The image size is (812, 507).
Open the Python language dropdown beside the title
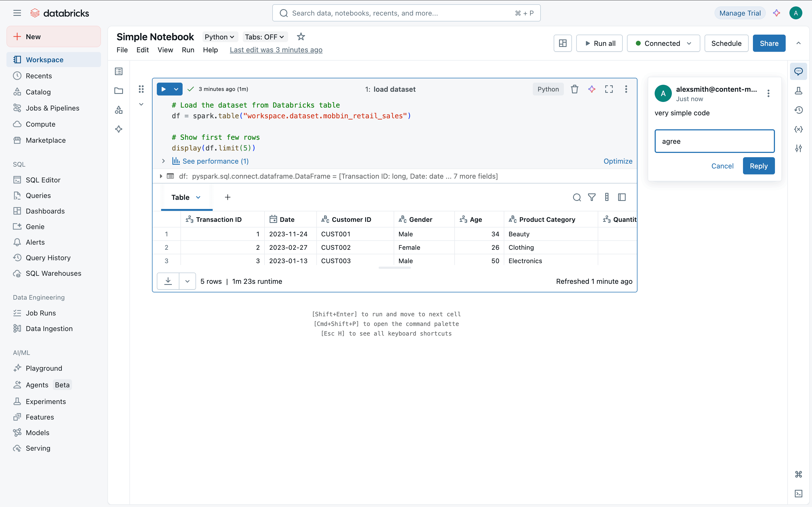click(x=219, y=37)
